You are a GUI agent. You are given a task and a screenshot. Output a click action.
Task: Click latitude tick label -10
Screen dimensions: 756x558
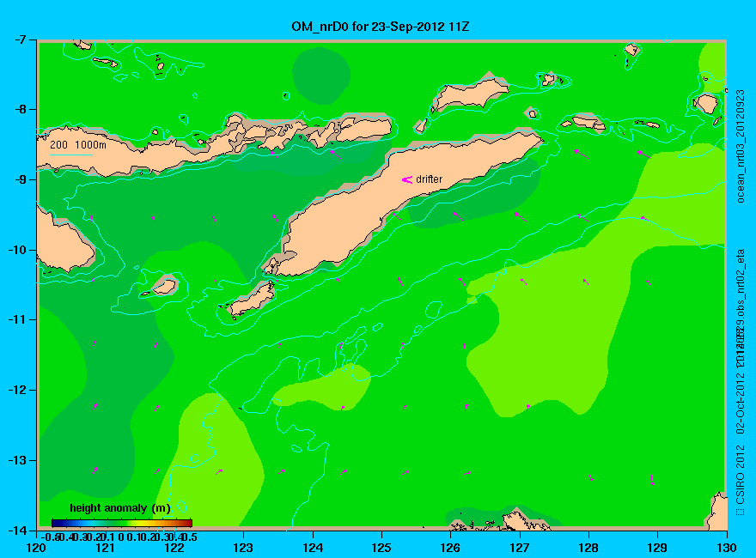pyautogui.click(x=15, y=250)
